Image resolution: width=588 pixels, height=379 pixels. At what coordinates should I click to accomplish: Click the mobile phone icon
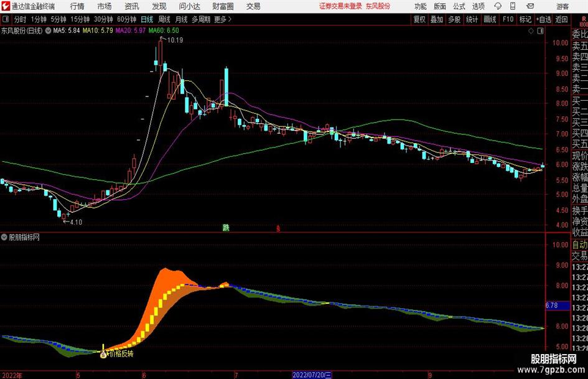coord(513,6)
